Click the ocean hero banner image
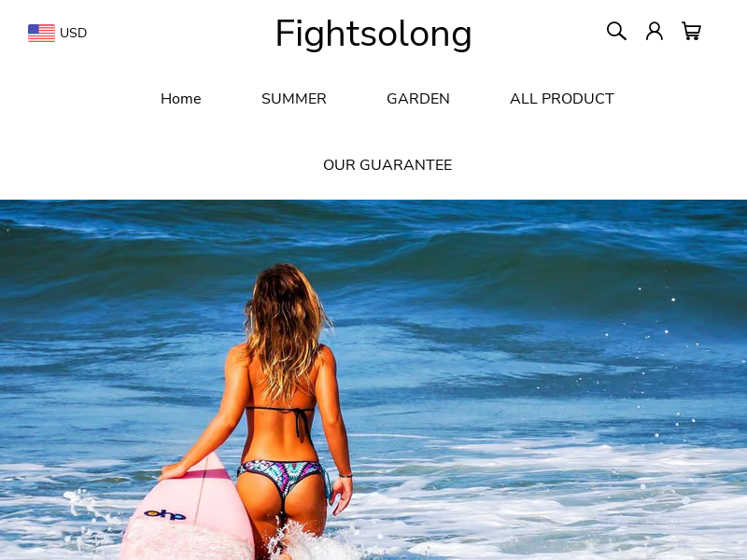Viewport: 747px width, 560px height. click(x=373, y=380)
